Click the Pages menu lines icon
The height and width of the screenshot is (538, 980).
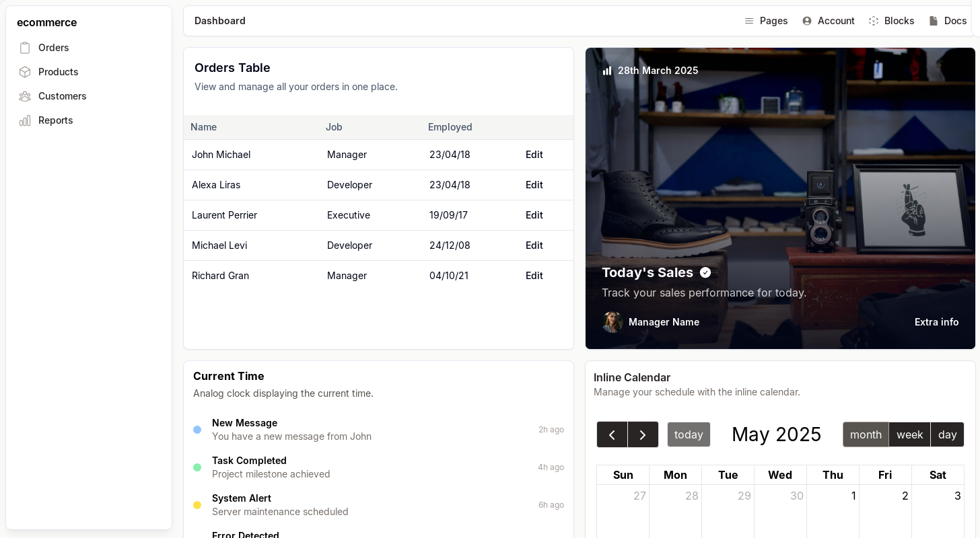[x=749, y=21]
